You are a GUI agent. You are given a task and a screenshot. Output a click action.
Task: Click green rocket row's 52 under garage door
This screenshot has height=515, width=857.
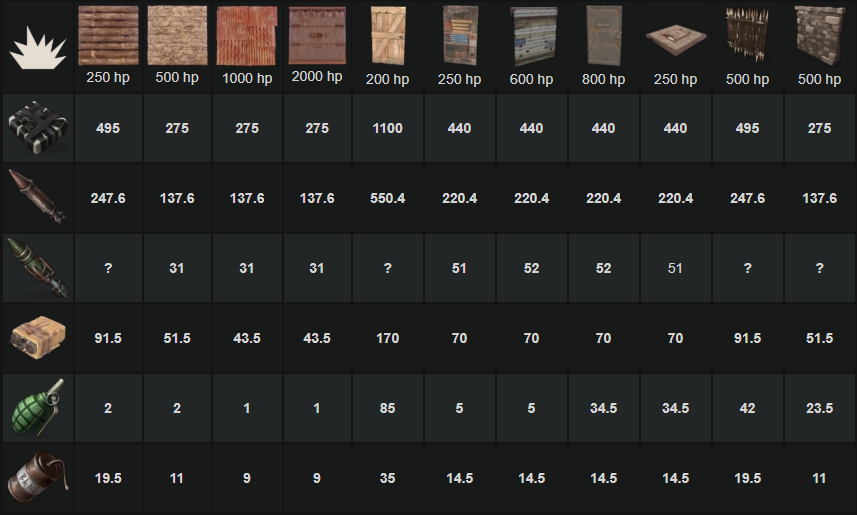[x=532, y=268]
